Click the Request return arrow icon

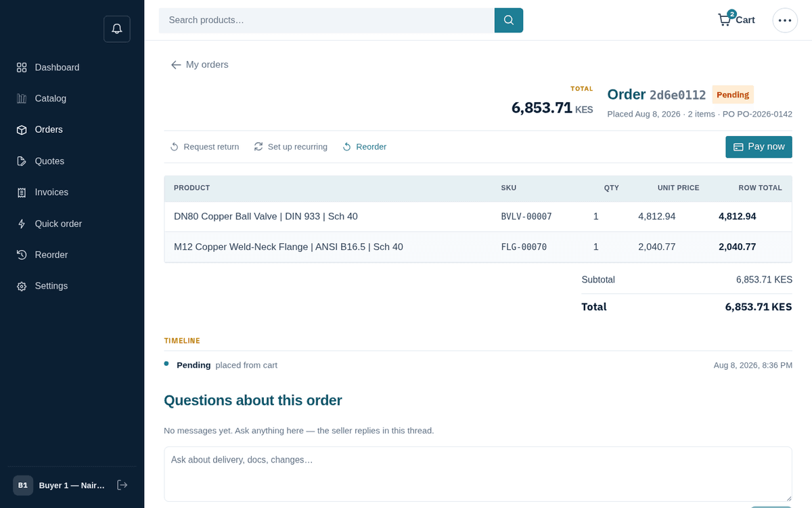tap(175, 147)
